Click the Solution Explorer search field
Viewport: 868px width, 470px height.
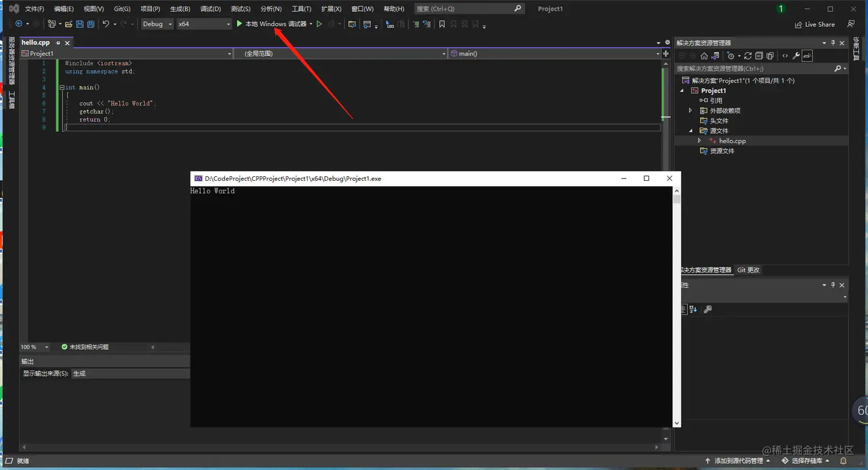(761, 68)
